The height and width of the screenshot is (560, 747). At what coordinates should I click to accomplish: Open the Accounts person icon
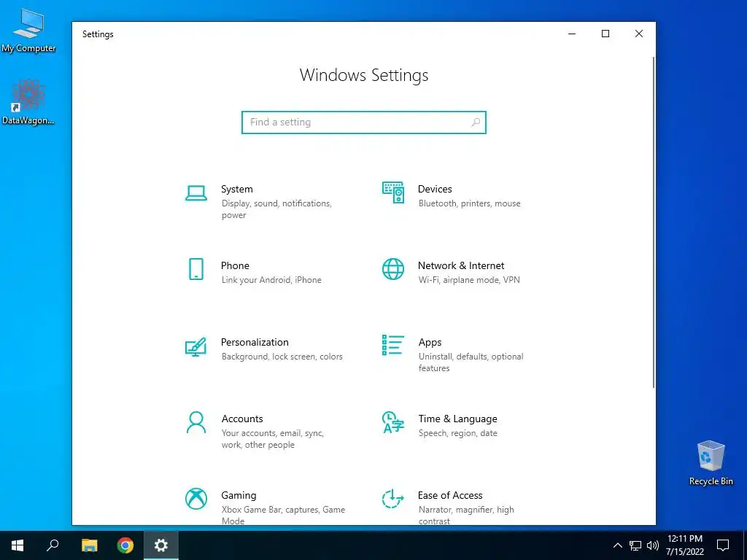click(x=196, y=422)
